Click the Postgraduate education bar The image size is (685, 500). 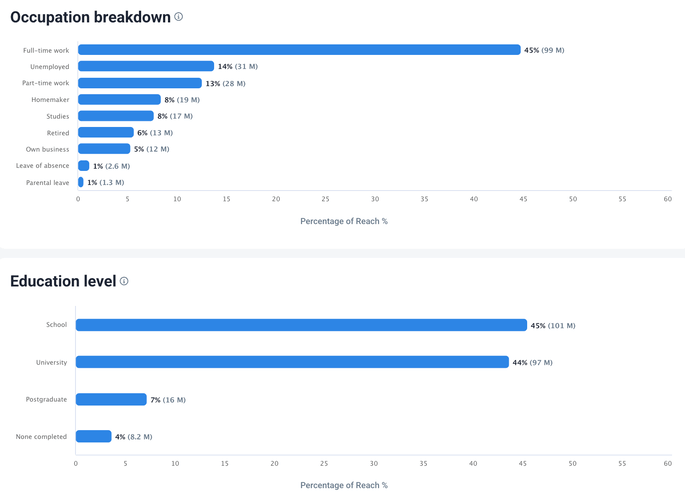[x=111, y=399]
